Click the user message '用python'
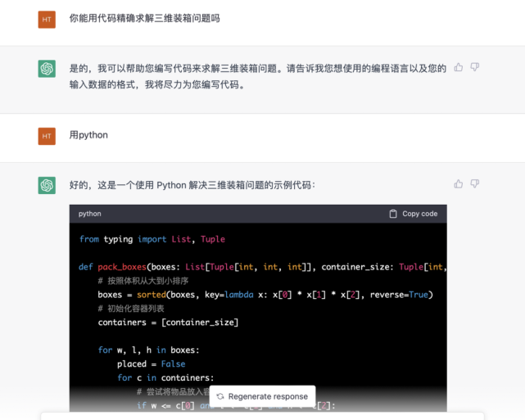Viewport: 525px width, 420px height. coord(88,135)
